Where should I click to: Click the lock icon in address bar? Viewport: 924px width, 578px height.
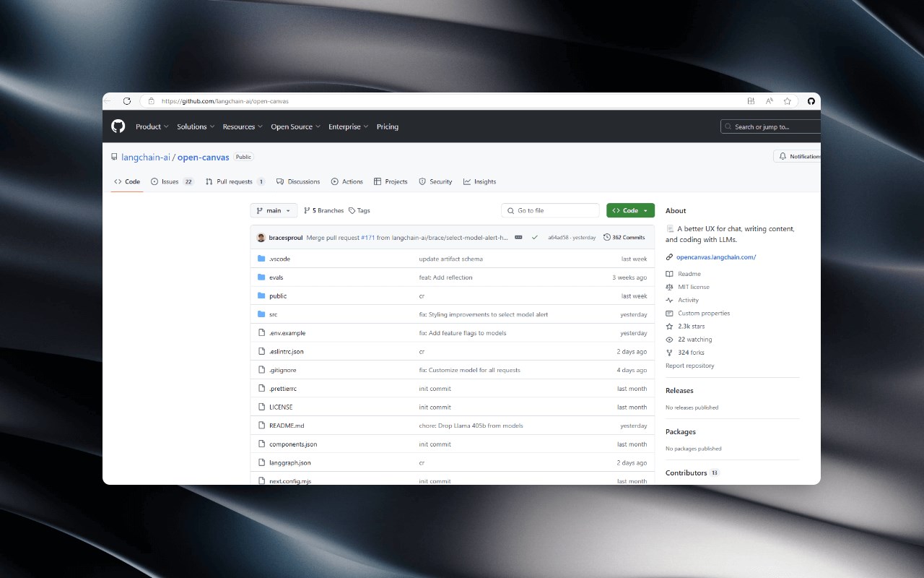click(x=151, y=101)
